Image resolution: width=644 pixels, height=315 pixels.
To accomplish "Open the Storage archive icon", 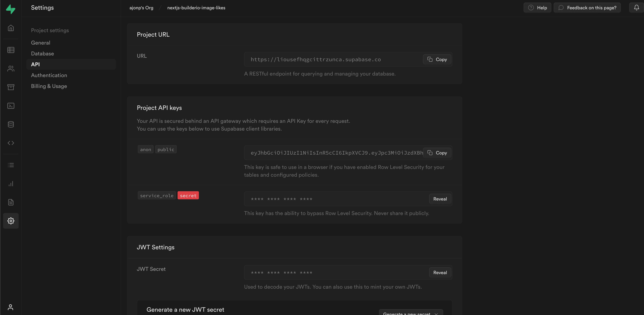I will coord(11,87).
